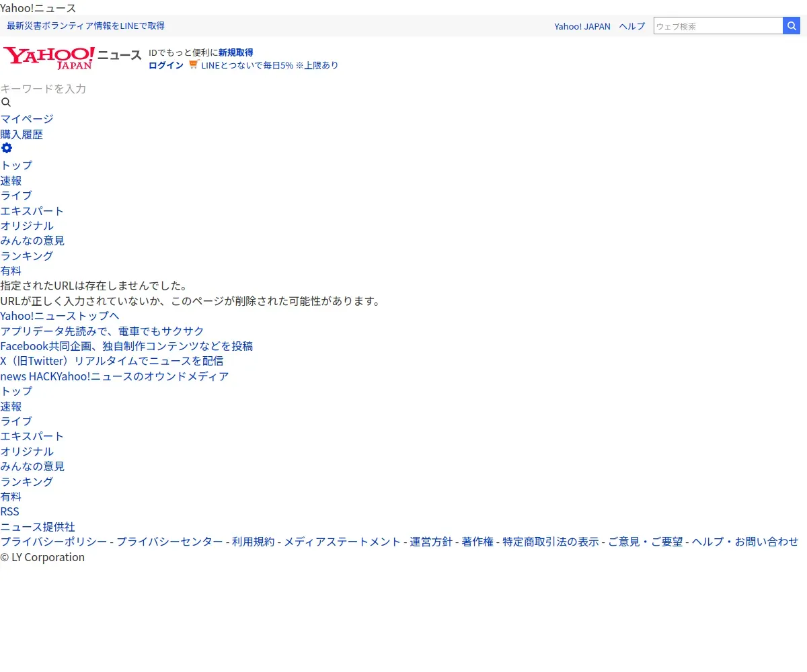Click the © LY Corporation text
The image size is (807, 672).
(42, 557)
